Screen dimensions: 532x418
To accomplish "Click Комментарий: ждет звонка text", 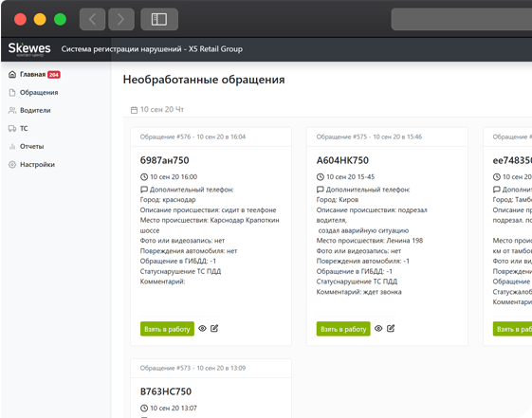I will tap(359, 292).
